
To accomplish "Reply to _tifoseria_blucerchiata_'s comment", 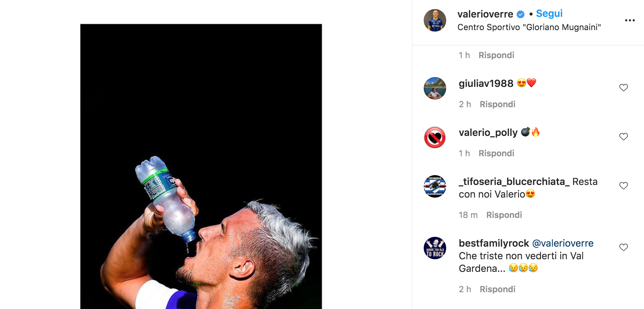I will pos(504,215).
